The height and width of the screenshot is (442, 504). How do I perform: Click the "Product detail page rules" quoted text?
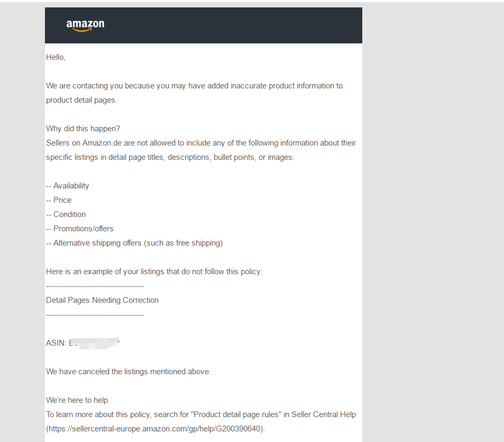[236, 414]
